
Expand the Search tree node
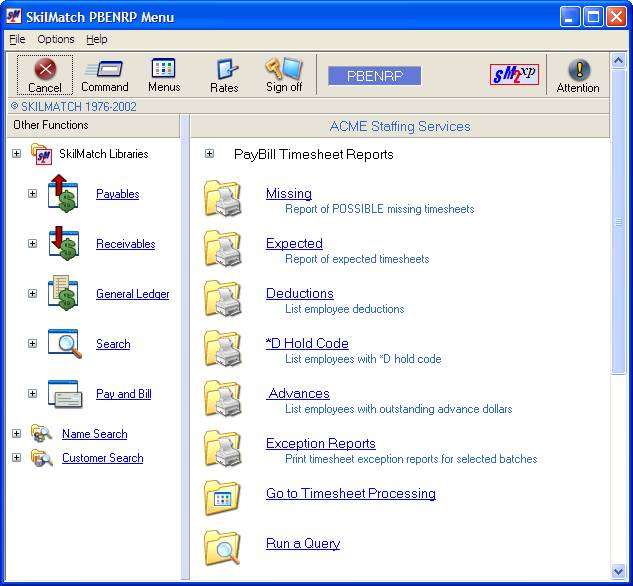pyautogui.click(x=32, y=343)
